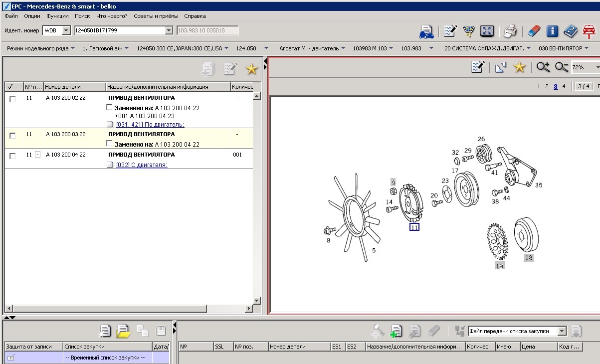600x364 pixels.
Task: Click the zoom out magnifier icon
Action: tap(562, 67)
